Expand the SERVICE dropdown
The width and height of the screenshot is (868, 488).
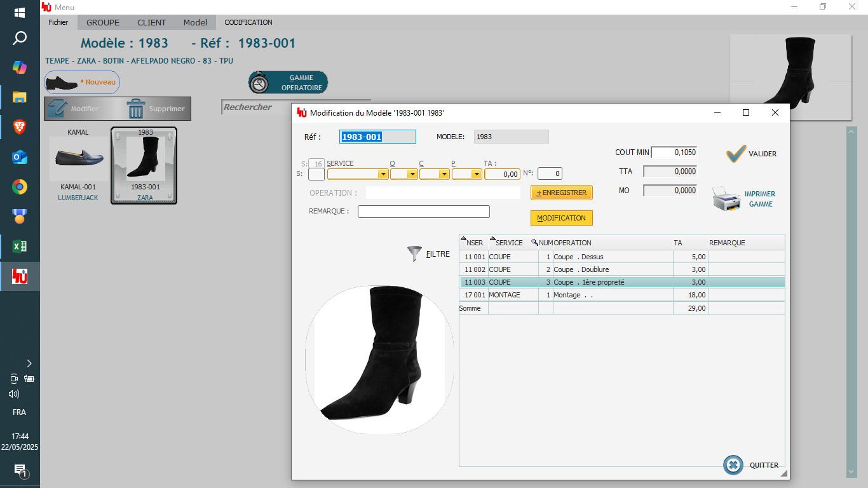[383, 174]
